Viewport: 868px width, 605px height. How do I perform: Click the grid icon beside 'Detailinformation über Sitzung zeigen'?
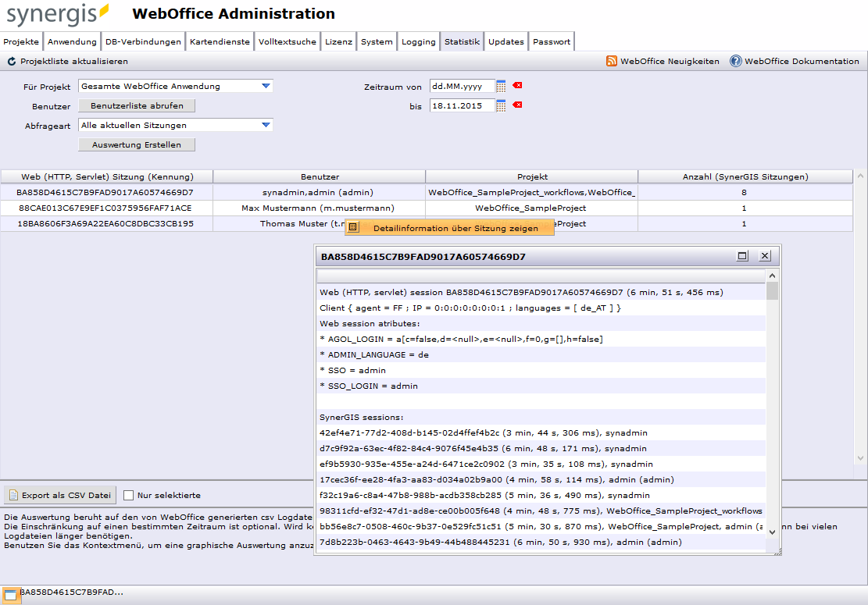point(354,227)
